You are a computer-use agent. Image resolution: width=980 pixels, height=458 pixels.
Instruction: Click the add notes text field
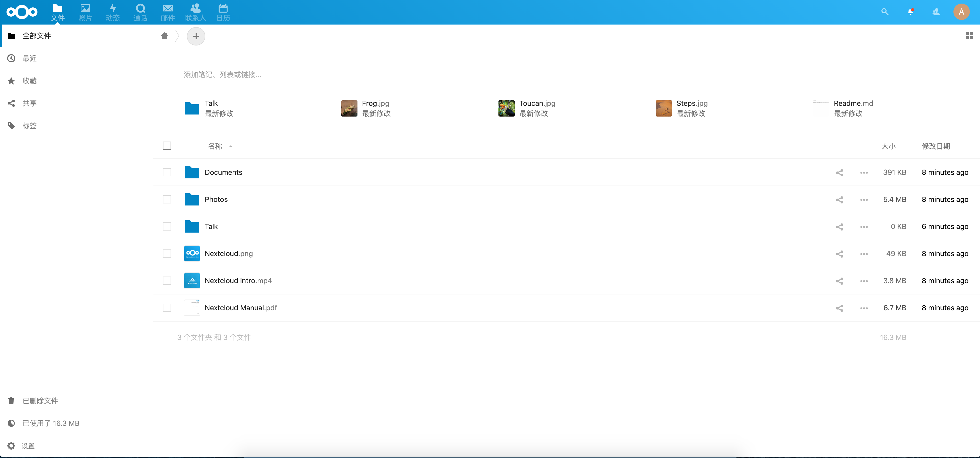tap(222, 75)
